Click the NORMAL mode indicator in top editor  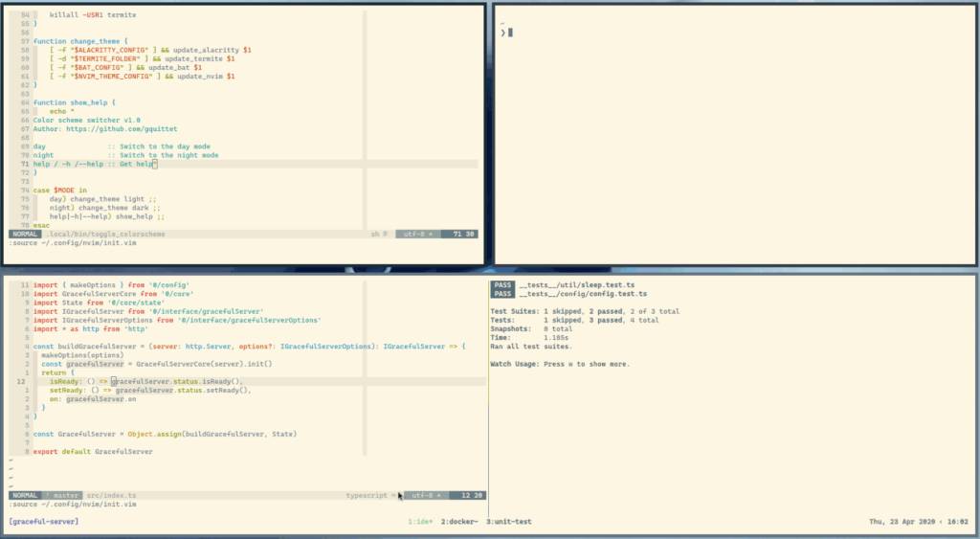click(25, 234)
